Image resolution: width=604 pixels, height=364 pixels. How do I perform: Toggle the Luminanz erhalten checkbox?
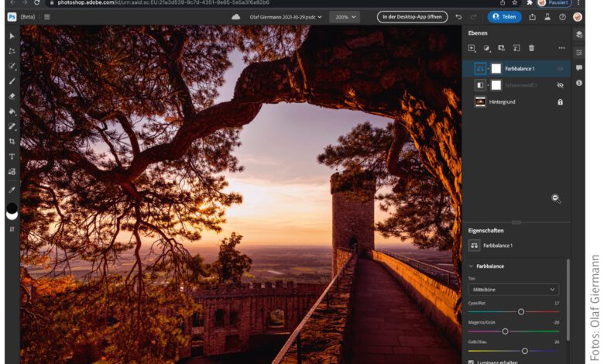point(472,362)
